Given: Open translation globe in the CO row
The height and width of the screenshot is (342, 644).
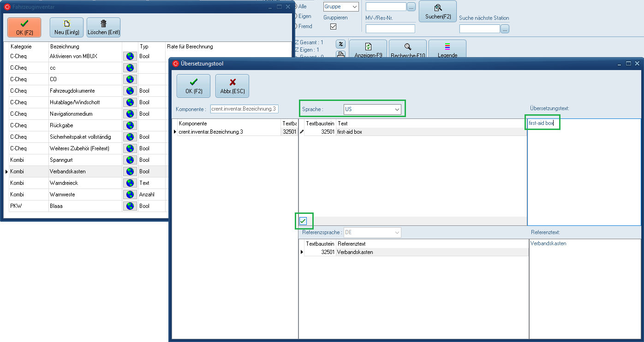Looking at the screenshot, I should pyautogui.click(x=130, y=79).
